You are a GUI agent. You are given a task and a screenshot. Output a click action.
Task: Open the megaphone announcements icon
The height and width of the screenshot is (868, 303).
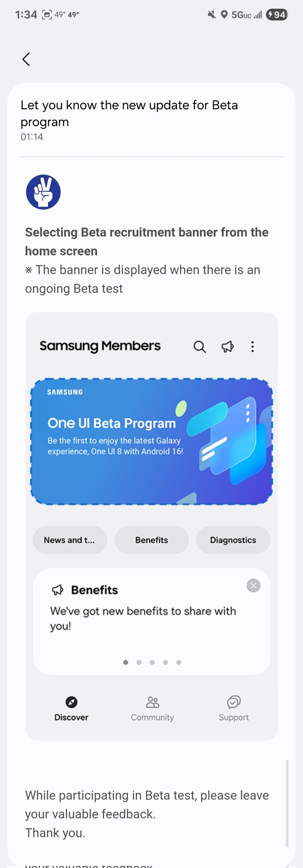click(227, 347)
